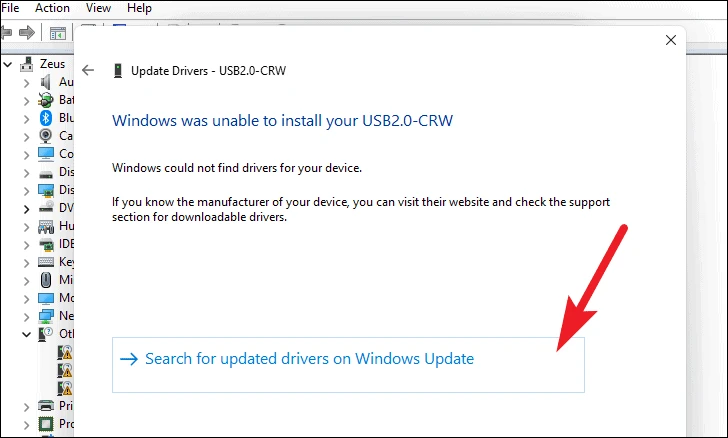Collapse the Other devices category
Screen dimensions: 728x438
pos(26,334)
